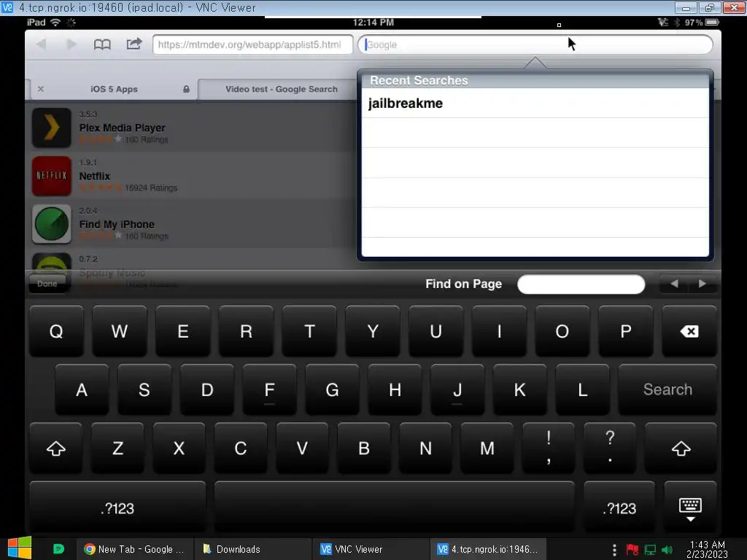Tap the M key
Viewport: 747px width, 560px height.
tap(487, 448)
